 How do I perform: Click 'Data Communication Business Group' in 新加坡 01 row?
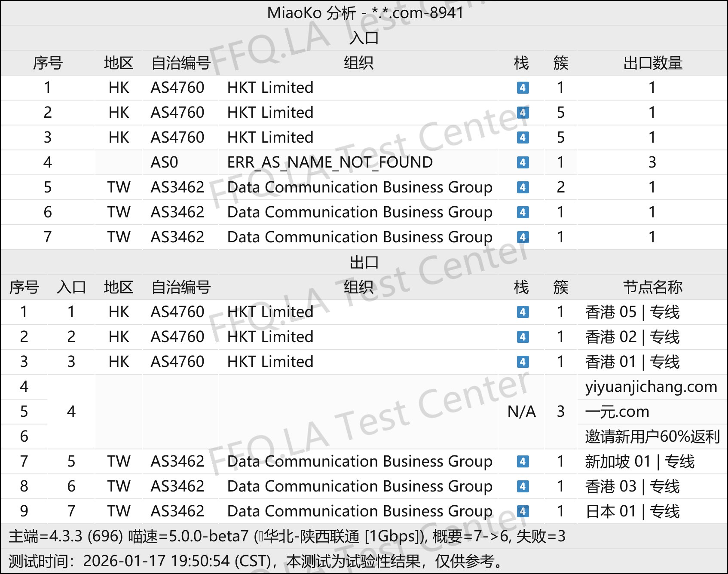[x=360, y=461]
